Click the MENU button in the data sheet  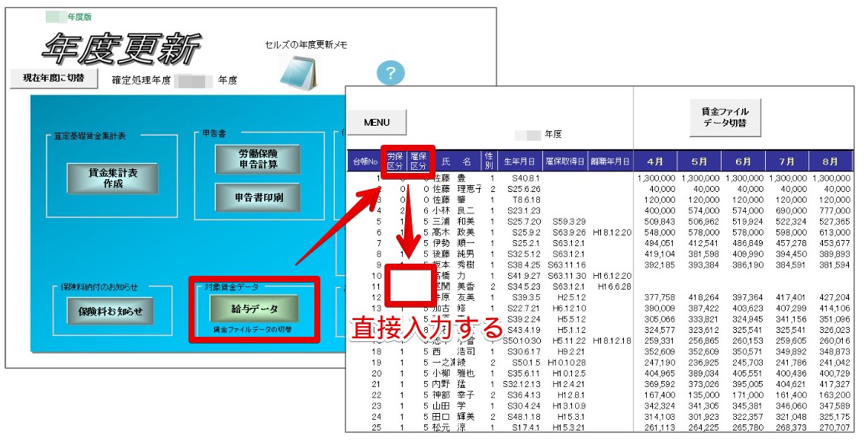[x=377, y=122]
